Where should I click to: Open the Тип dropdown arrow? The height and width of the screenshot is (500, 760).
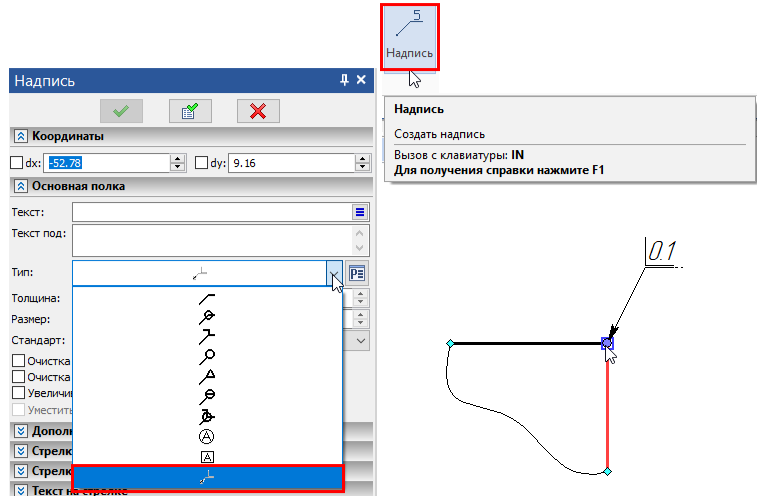(x=333, y=272)
